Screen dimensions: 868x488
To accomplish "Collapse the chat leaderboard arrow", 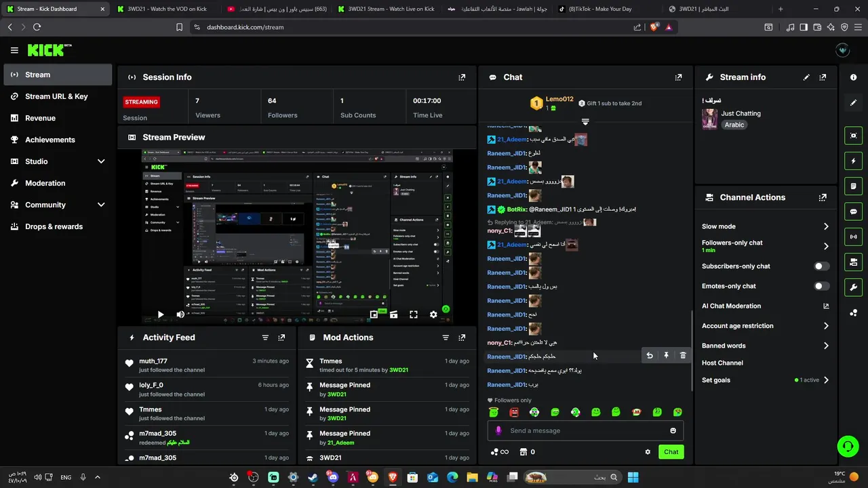I will pyautogui.click(x=585, y=122).
